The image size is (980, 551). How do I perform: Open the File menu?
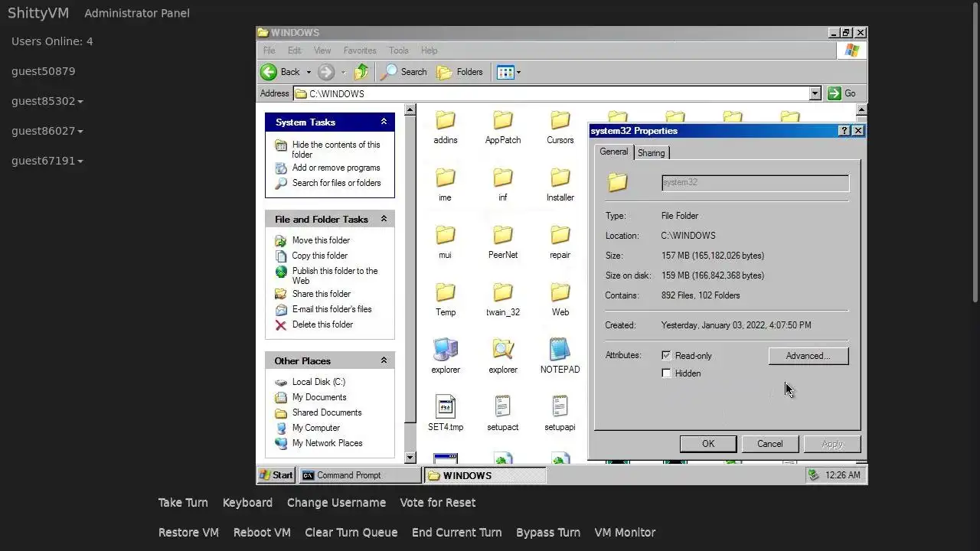[x=269, y=51]
